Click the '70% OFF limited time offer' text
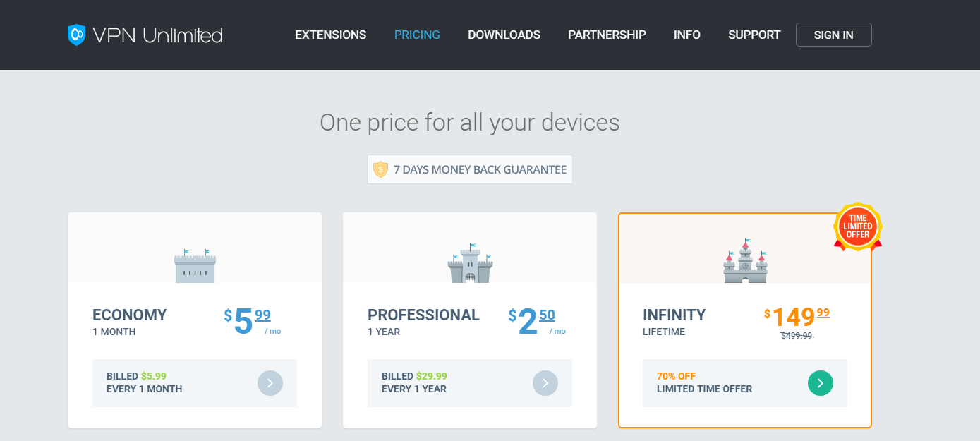Screen dimensions: 980x441 pos(704,382)
